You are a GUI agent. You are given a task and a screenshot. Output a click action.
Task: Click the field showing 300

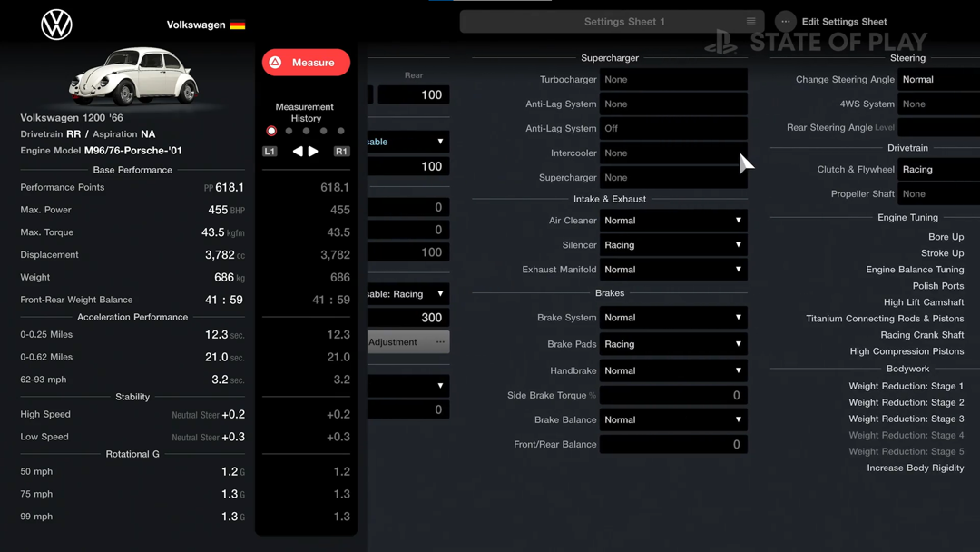(408, 318)
